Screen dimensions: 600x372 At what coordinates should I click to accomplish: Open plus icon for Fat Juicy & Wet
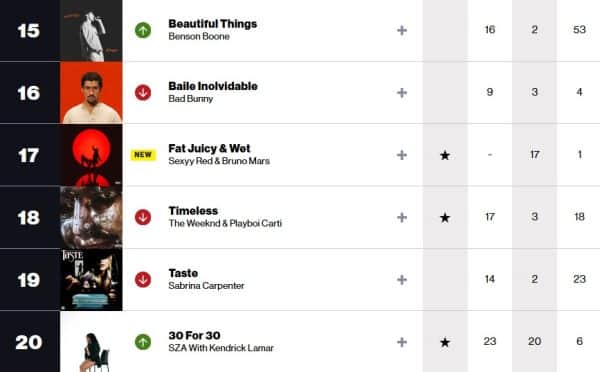coord(402,155)
